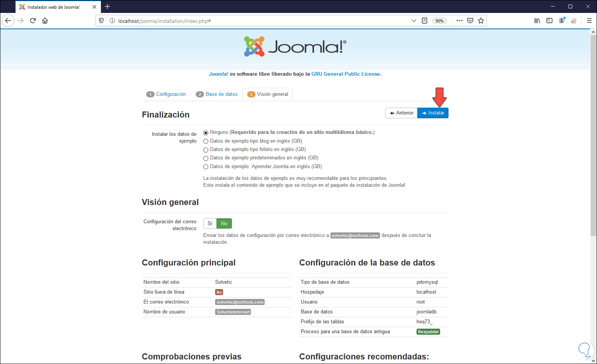The width and height of the screenshot is (597, 364).
Task: Open the Firefox hamburger menu
Action: (589, 21)
